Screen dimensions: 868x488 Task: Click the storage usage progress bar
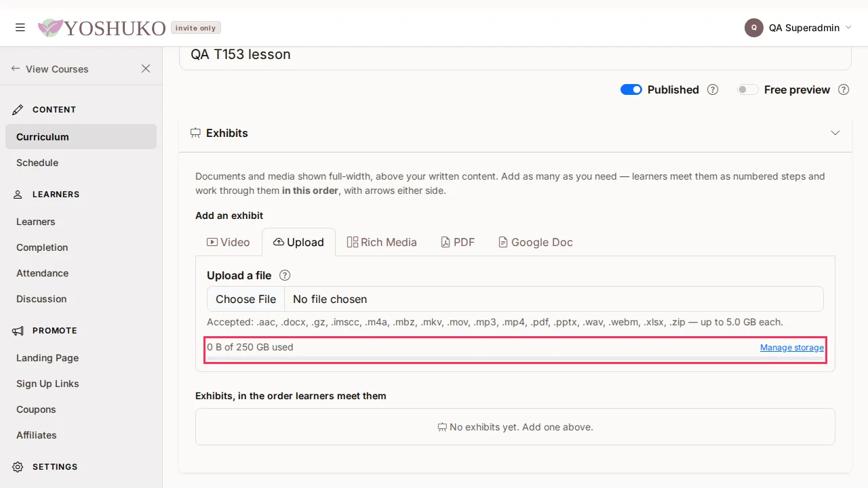(x=515, y=359)
